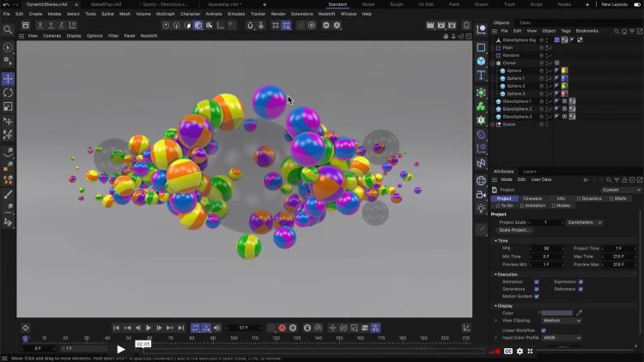This screenshot has width=644, height=362.
Task: Click the keyframe diamond icon beside timeline
Action: click(x=26, y=328)
